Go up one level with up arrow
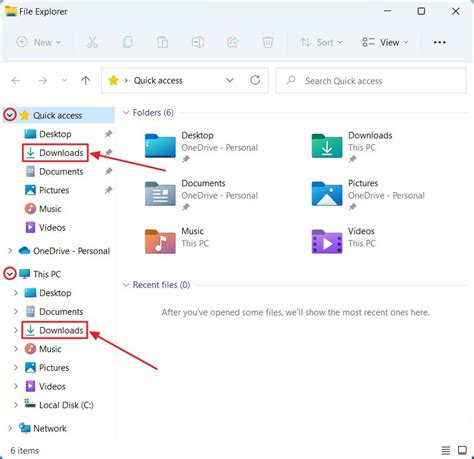474x459 pixels. (86, 81)
